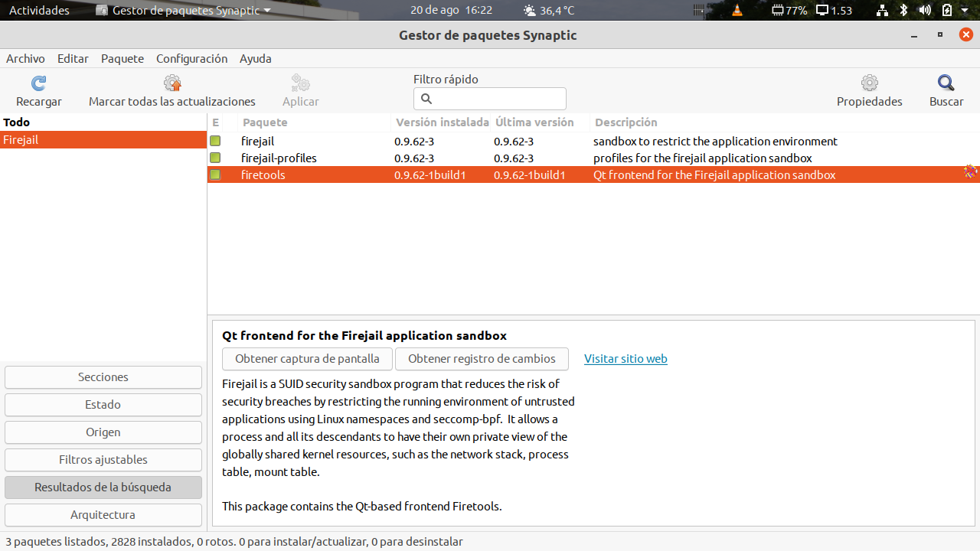Click 'profiles for the firejail application sandbox' description
Image resolution: width=980 pixels, height=551 pixels.
click(702, 158)
